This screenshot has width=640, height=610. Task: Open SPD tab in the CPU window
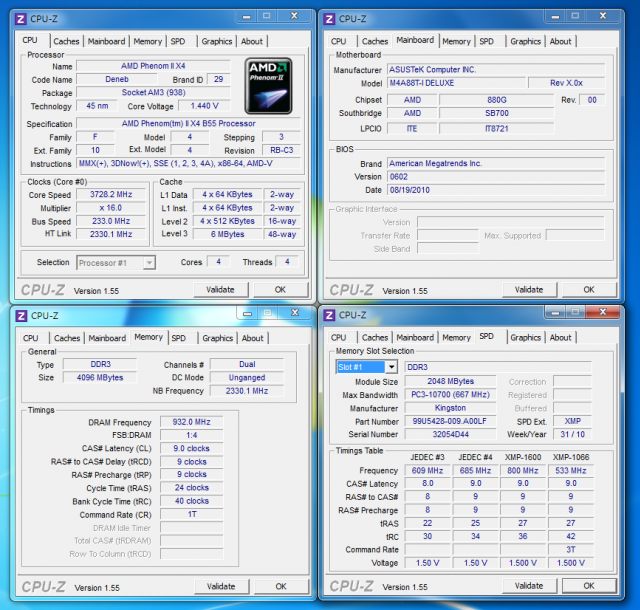pyautogui.click(x=178, y=41)
